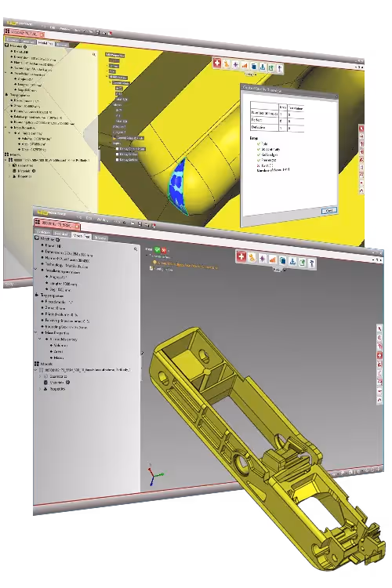Click the orange bar-chart icon in the upper window toolbar
This screenshot has width=392, height=588.
coord(245,66)
